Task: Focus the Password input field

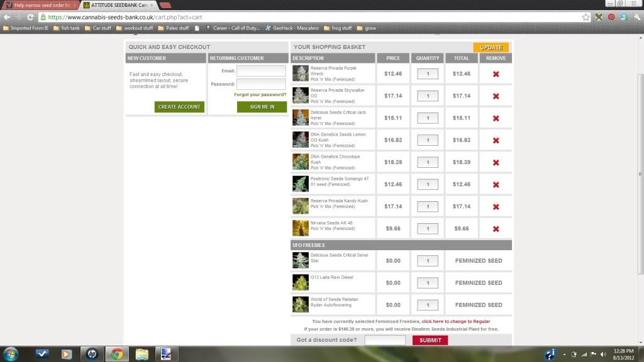Action: coord(261,84)
